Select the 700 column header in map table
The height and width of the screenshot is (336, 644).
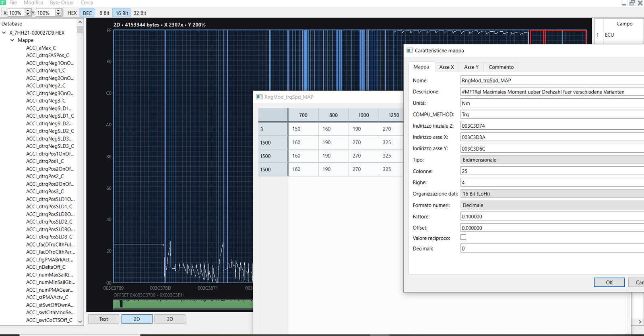(x=303, y=115)
